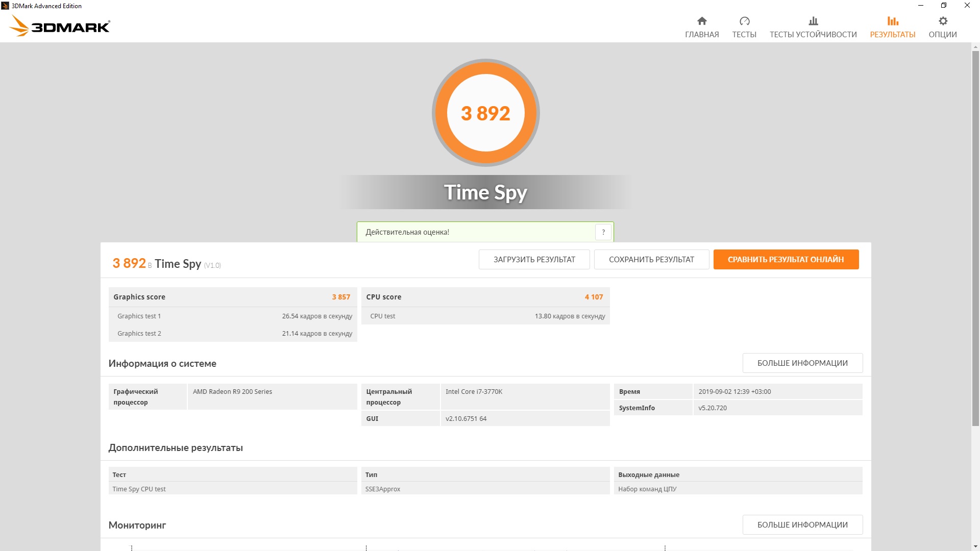The width and height of the screenshot is (980, 551).
Task: Click the scrollbar down arrow
Action: 975,547
